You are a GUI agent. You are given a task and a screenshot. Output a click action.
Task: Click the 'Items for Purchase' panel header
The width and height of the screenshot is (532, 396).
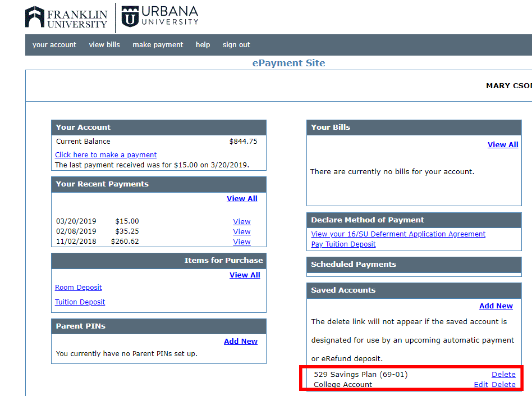click(159, 261)
